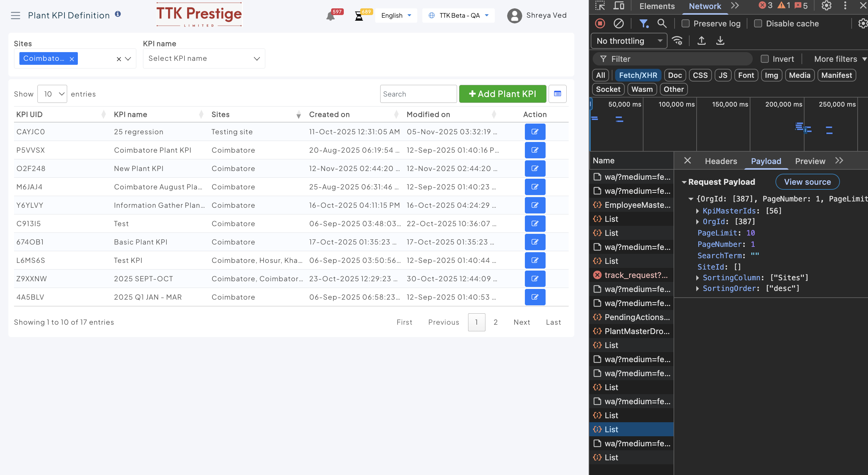
Task: Stop recording network log
Action: pos(600,24)
